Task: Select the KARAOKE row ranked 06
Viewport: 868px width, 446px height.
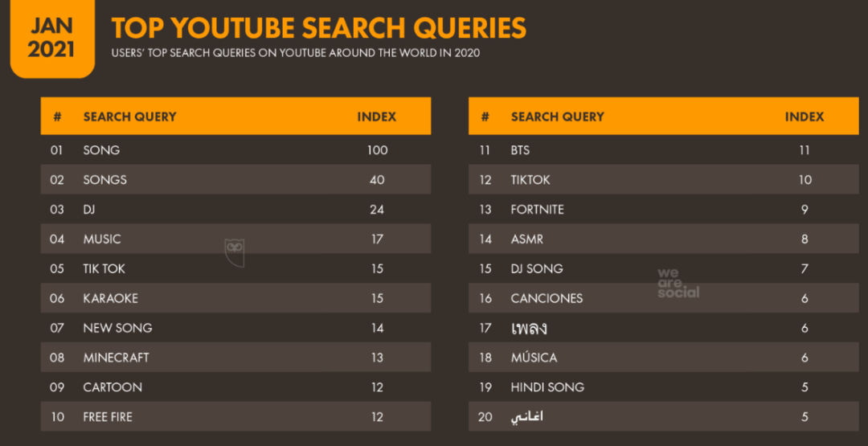Action: (235, 298)
